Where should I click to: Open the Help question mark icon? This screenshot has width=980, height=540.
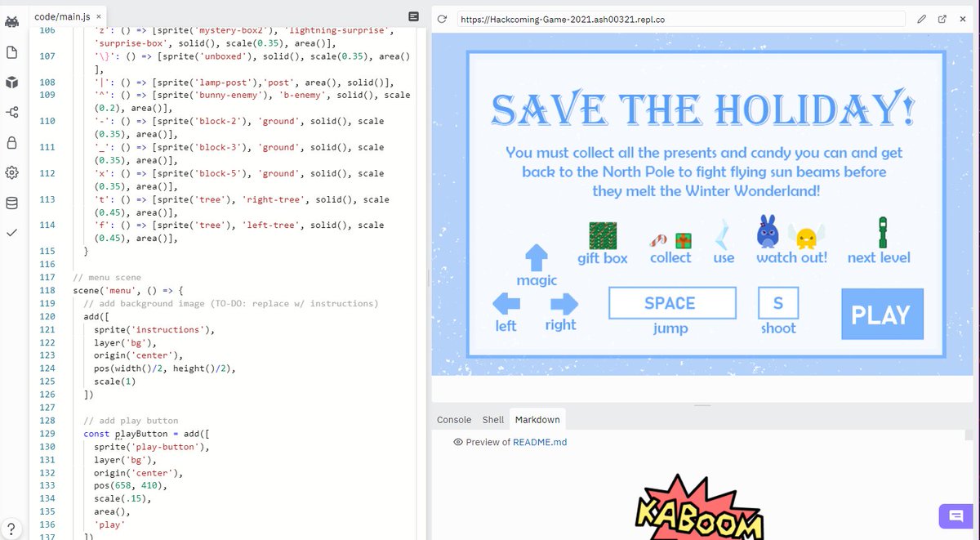click(11, 528)
